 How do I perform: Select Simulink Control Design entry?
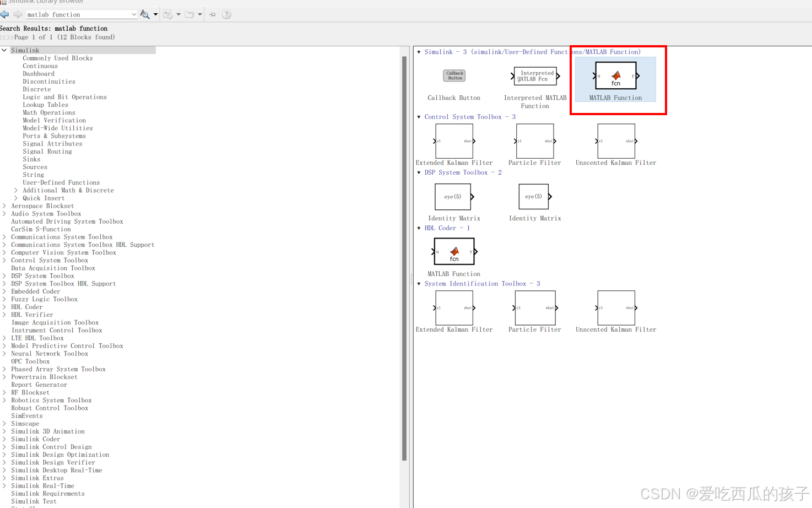pyautogui.click(x=52, y=447)
